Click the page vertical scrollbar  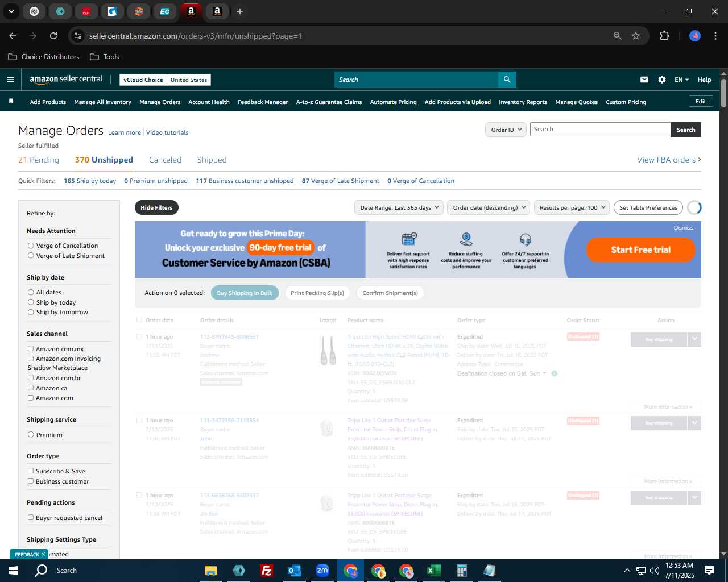tap(723, 92)
